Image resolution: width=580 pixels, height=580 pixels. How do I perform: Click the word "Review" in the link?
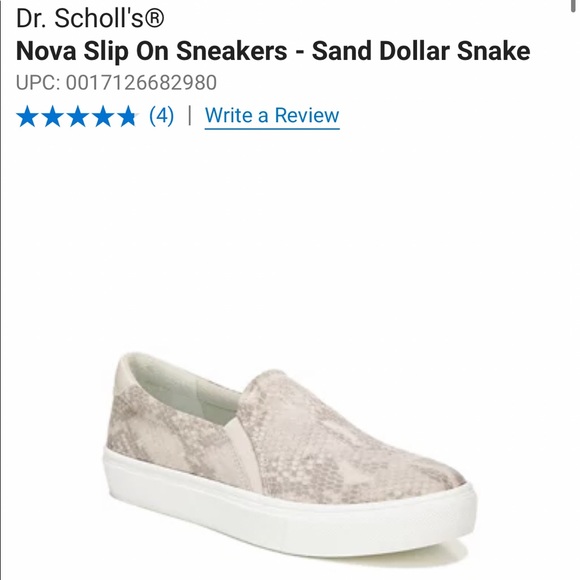coord(307,115)
